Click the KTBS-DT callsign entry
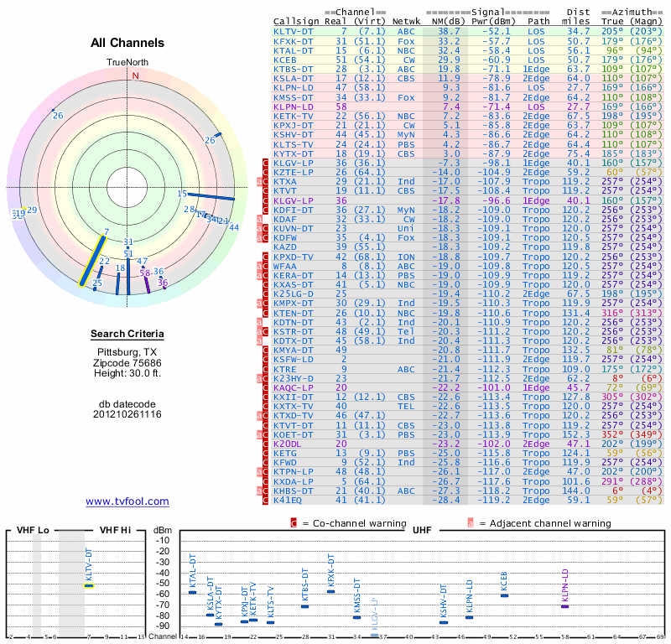Screen dimensions: 671x644 click(x=293, y=70)
